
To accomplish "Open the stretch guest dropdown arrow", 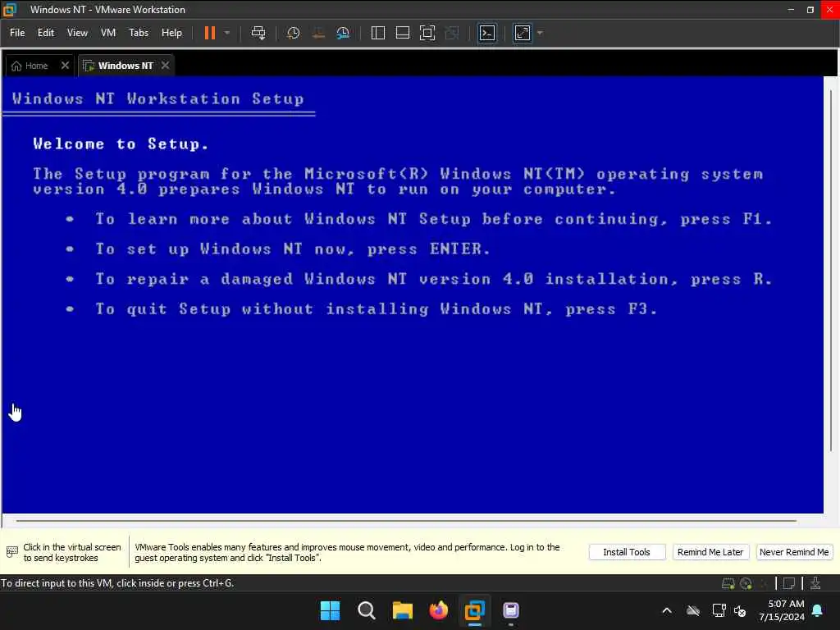I will click(x=540, y=33).
